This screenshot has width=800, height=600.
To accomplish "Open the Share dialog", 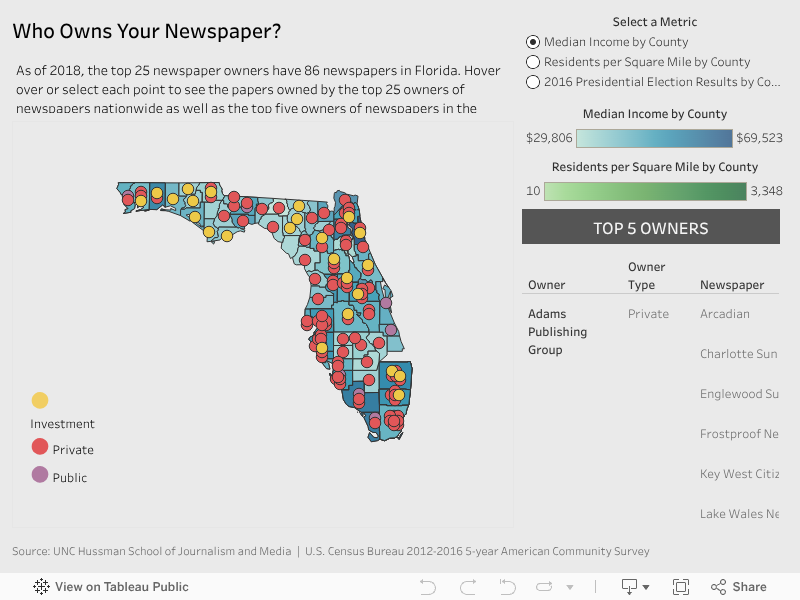I will tap(738, 587).
